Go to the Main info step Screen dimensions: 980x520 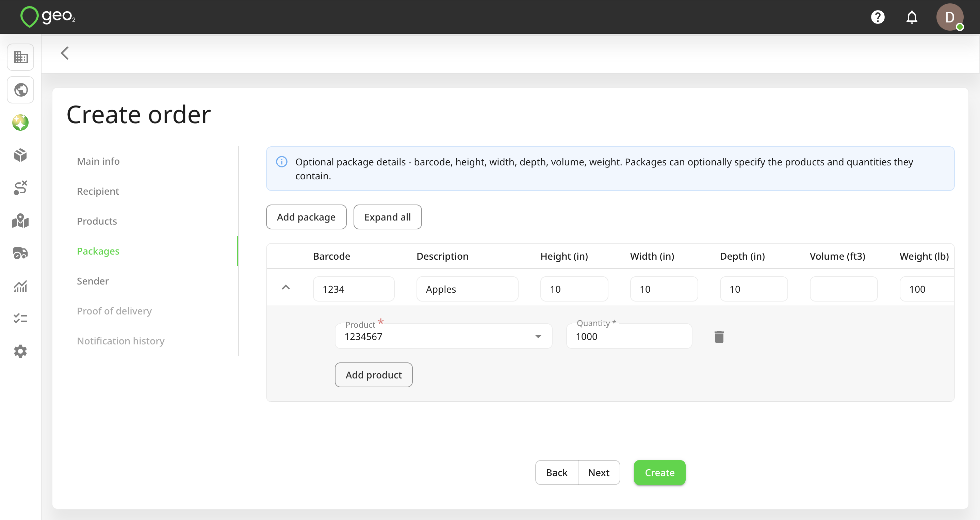tap(98, 161)
